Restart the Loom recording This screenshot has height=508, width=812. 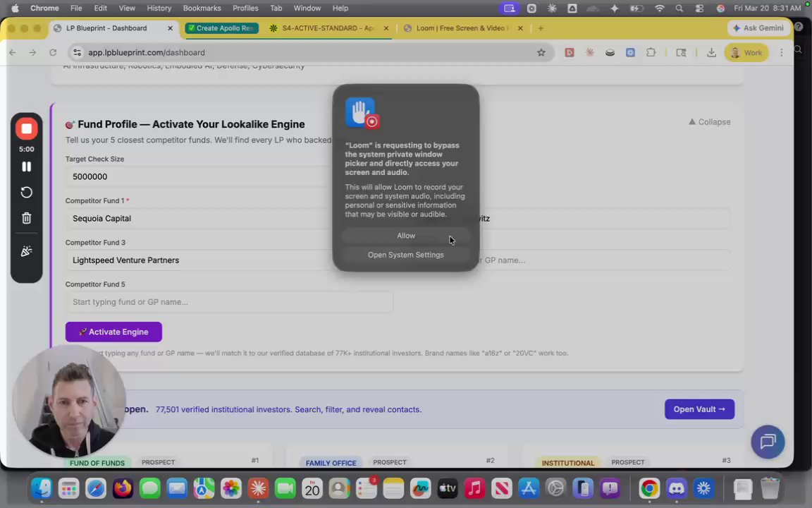[x=26, y=193]
